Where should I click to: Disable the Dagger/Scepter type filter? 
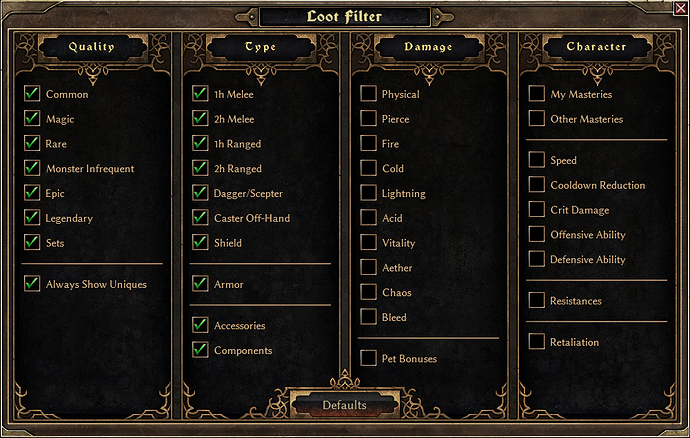tap(200, 193)
